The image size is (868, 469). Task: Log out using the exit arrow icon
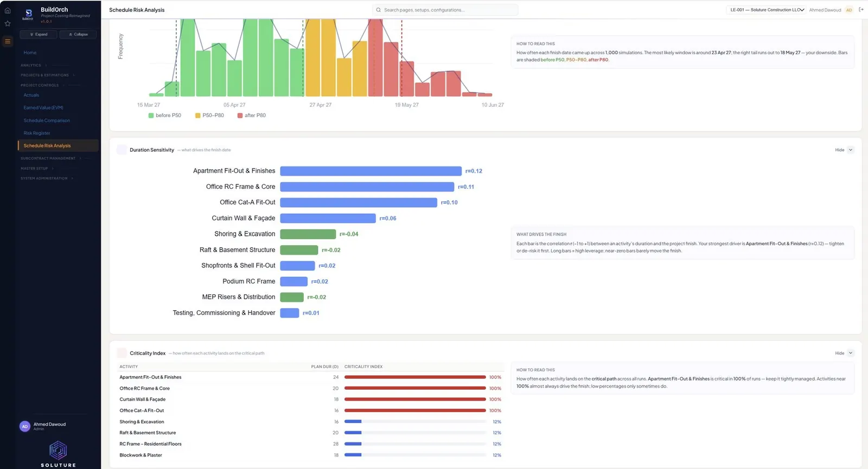click(x=861, y=10)
